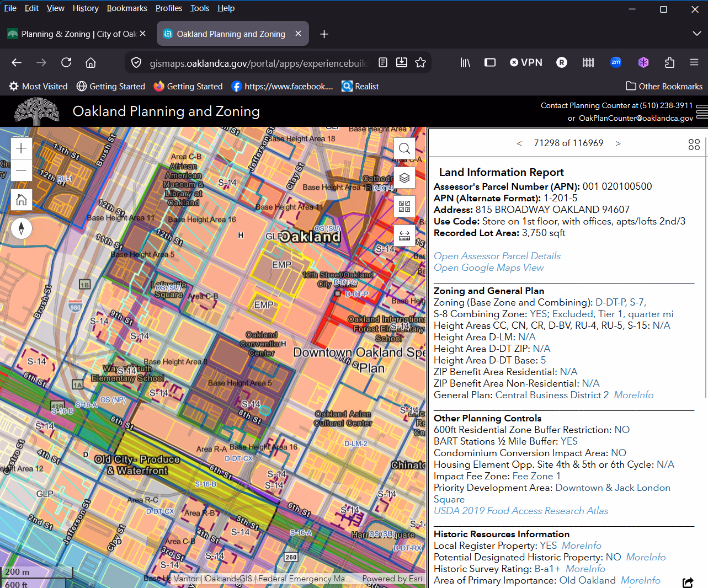Open USDA 2019 Food Access Research Atlas

[x=521, y=511]
